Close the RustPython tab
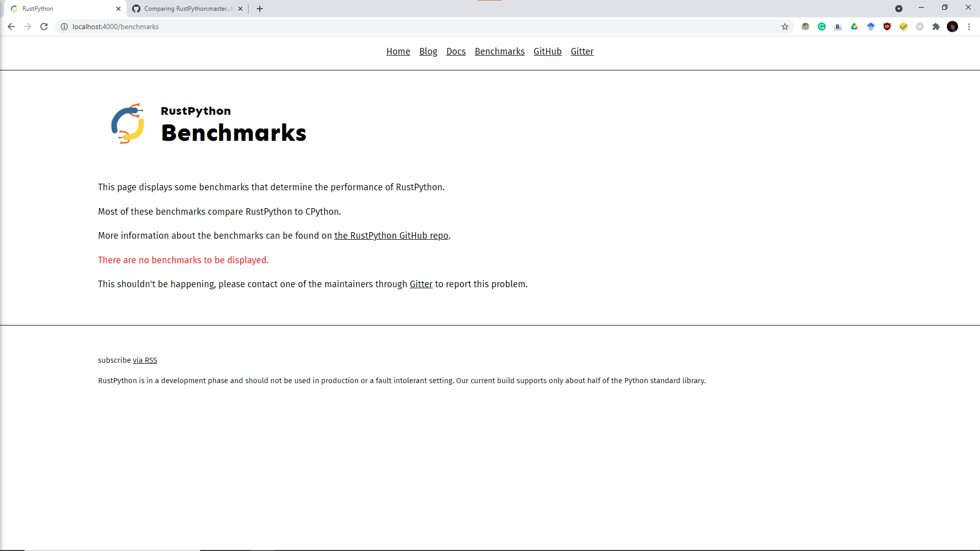Screen dimensions: 980x551 118,9
